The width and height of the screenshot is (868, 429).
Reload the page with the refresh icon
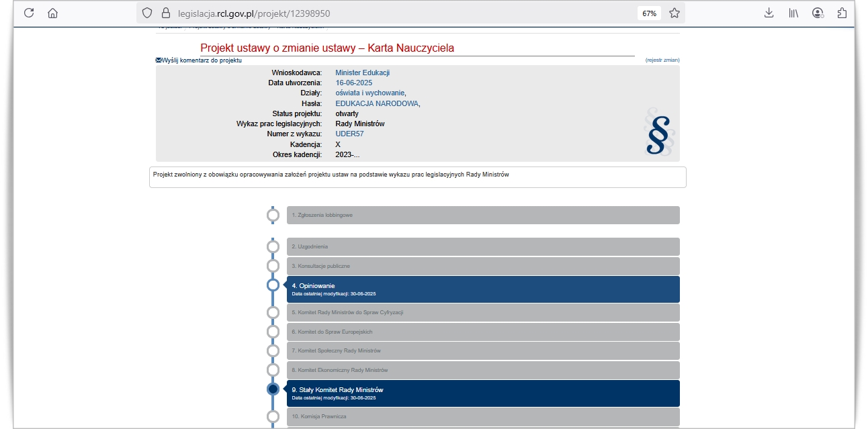click(29, 13)
